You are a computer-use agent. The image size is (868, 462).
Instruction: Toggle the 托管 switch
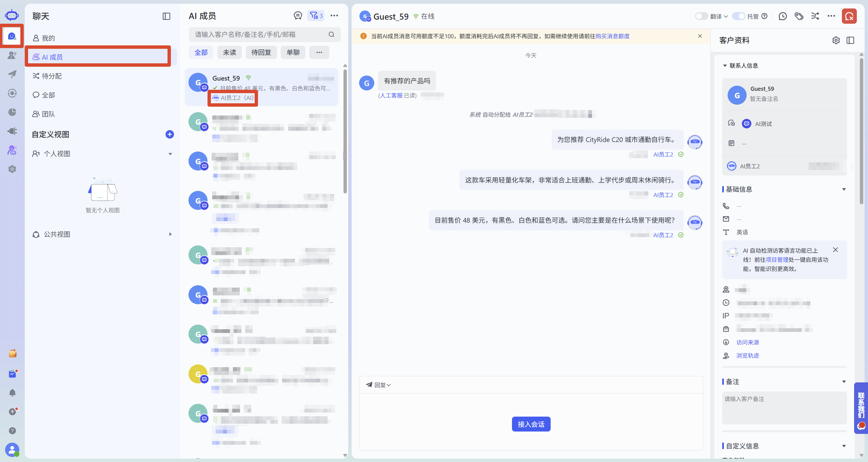coord(738,16)
